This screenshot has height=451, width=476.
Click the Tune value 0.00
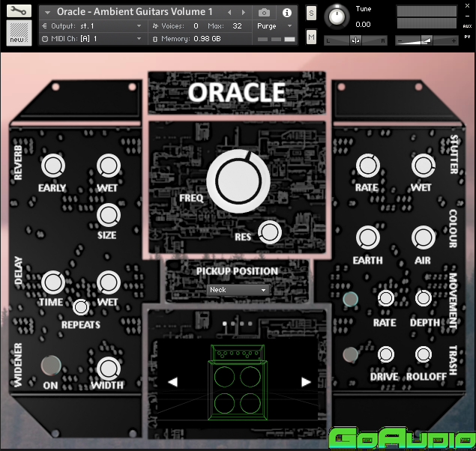click(x=363, y=25)
